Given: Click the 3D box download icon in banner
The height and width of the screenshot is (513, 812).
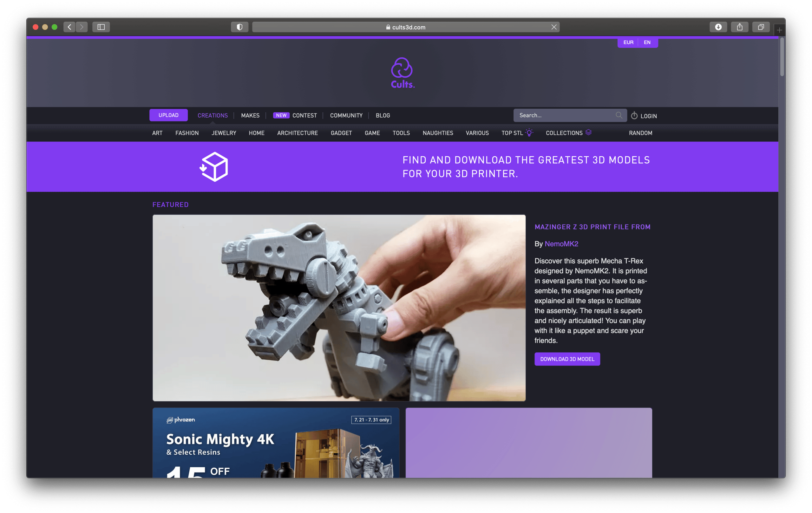Looking at the screenshot, I should coord(214,167).
